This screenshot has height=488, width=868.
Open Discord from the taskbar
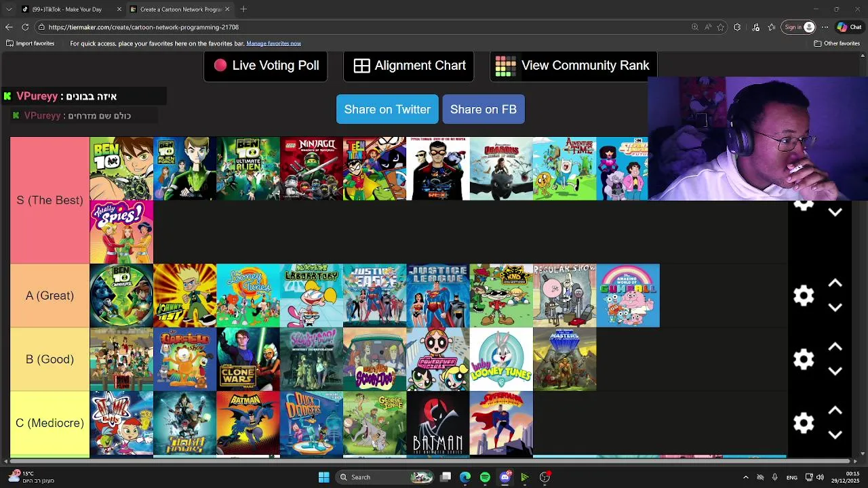coord(505,477)
